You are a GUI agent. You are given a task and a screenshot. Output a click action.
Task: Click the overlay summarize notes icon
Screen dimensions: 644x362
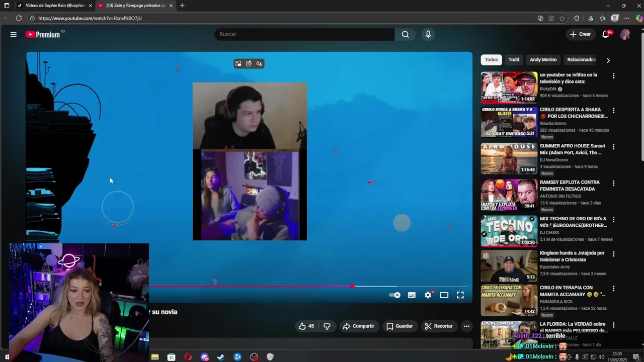pos(249,63)
